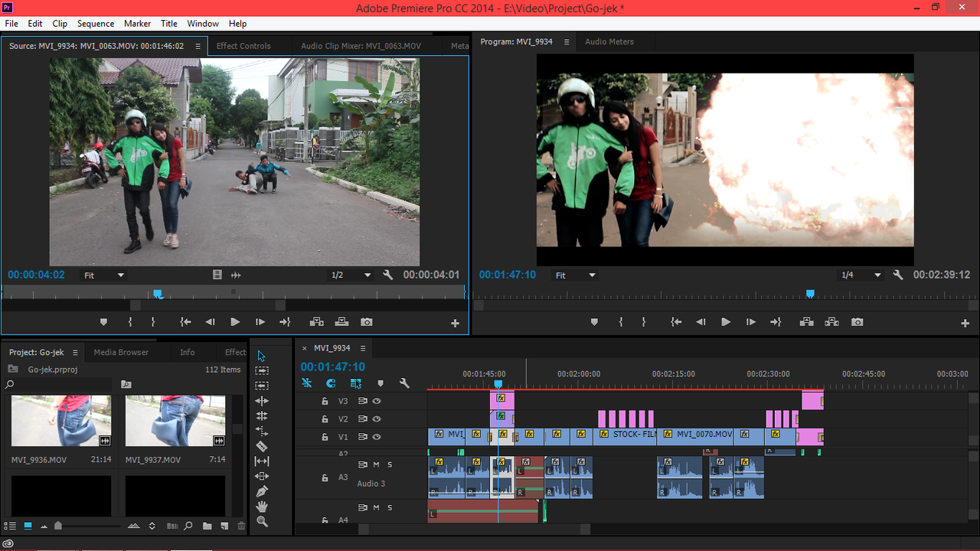The width and height of the screenshot is (980, 551).
Task: Open Program monitor button editor plus
Action: (x=965, y=323)
